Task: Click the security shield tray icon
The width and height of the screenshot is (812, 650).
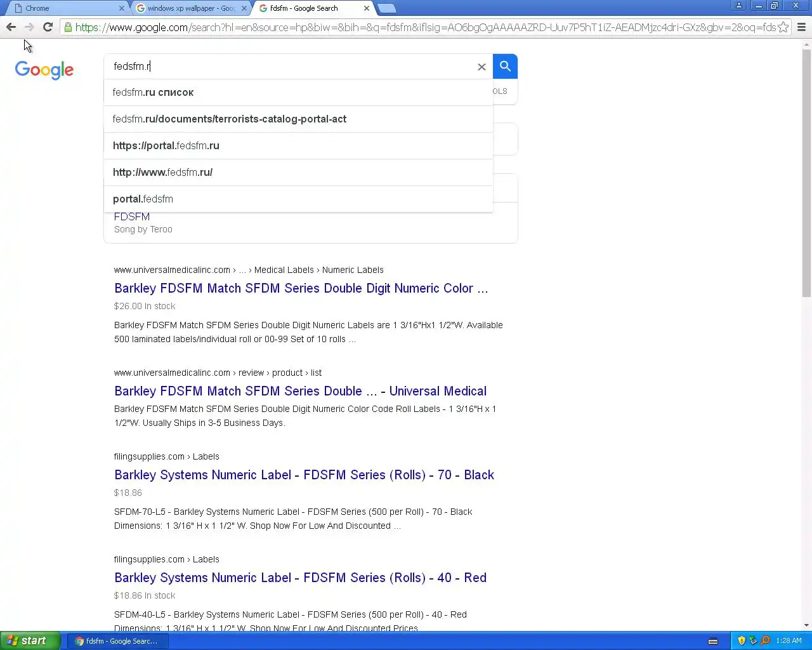Action: pos(742,640)
